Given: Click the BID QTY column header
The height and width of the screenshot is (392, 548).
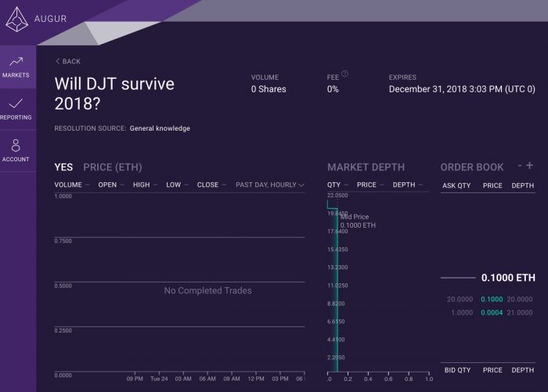Looking at the screenshot, I should coord(457,370).
